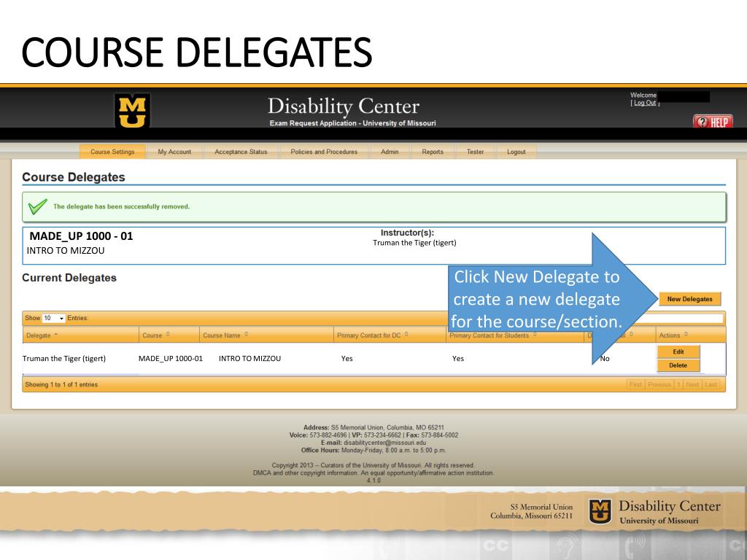Delete delegate Truman the Tiger

click(678, 366)
